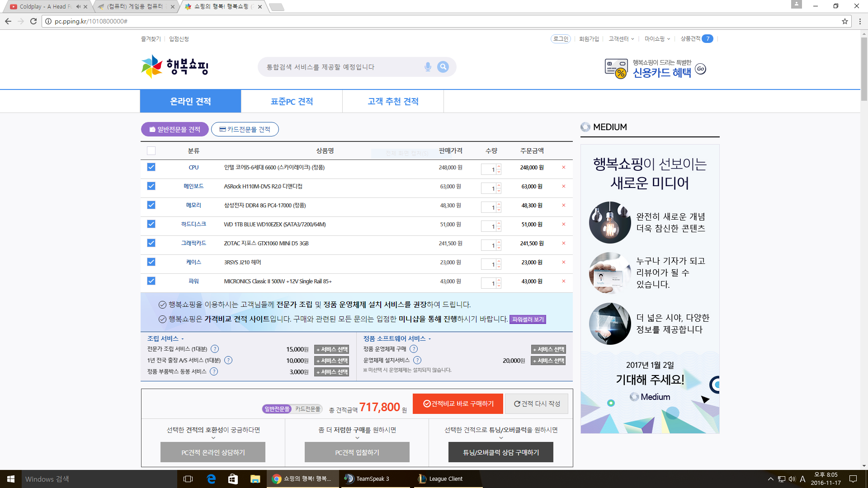Uncheck the 파워 row checkbox
The height and width of the screenshot is (488, 868).
click(x=151, y=281)
